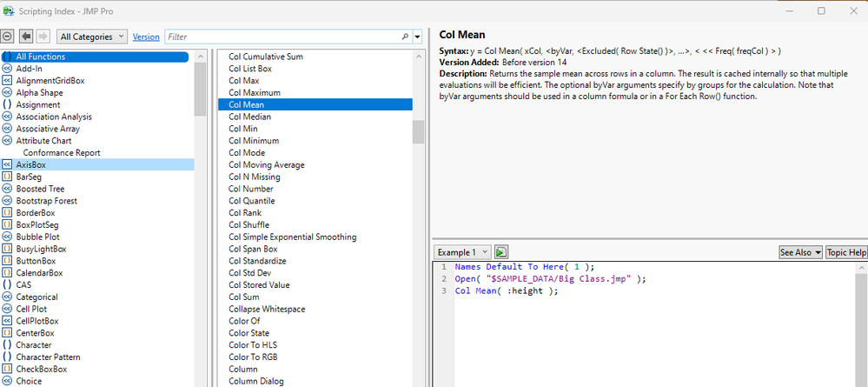Open the filter options dropdown arrow
868x387 pixels.
tap(417, 37)
